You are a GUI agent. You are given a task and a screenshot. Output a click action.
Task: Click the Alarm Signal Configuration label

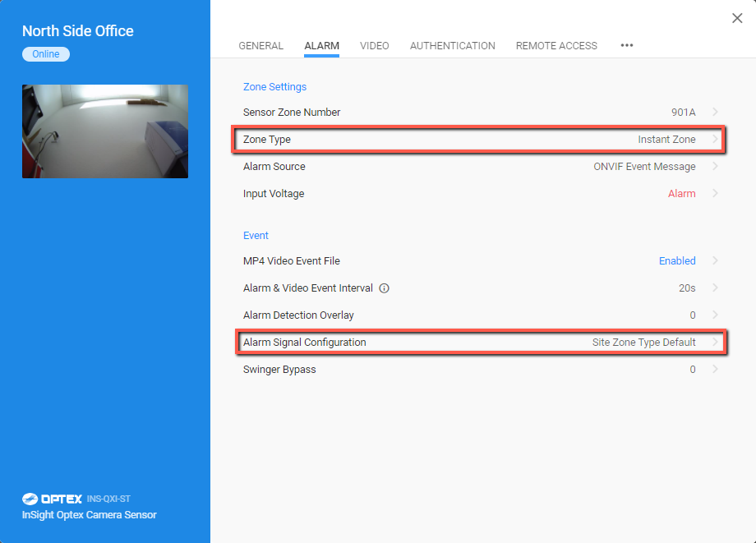(304, 343)
